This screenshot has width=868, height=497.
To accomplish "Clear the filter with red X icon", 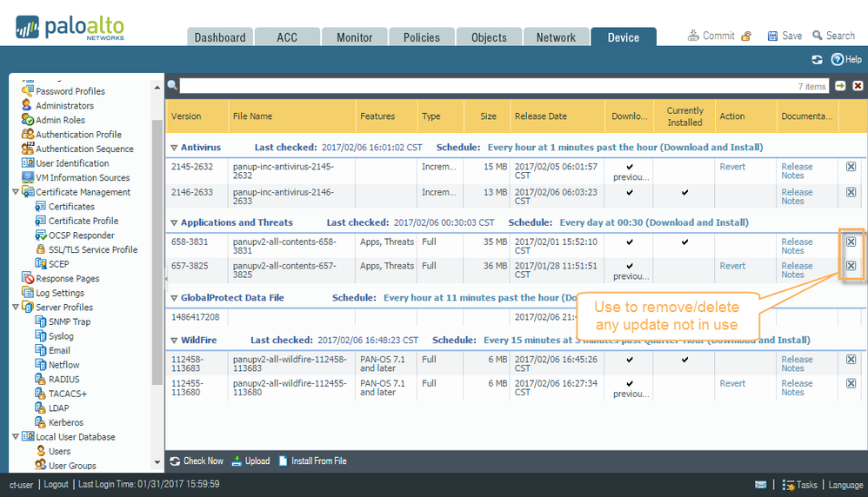I will pyautogui.click(x=858, y=86).
